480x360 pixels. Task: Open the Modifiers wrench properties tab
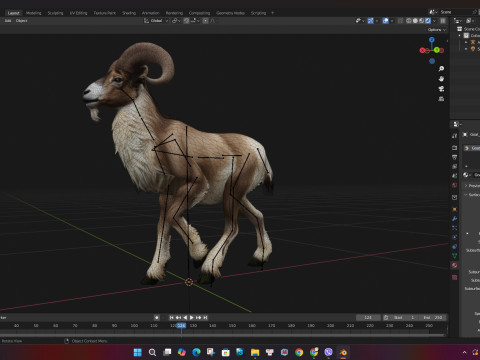(x=455, y=219)
